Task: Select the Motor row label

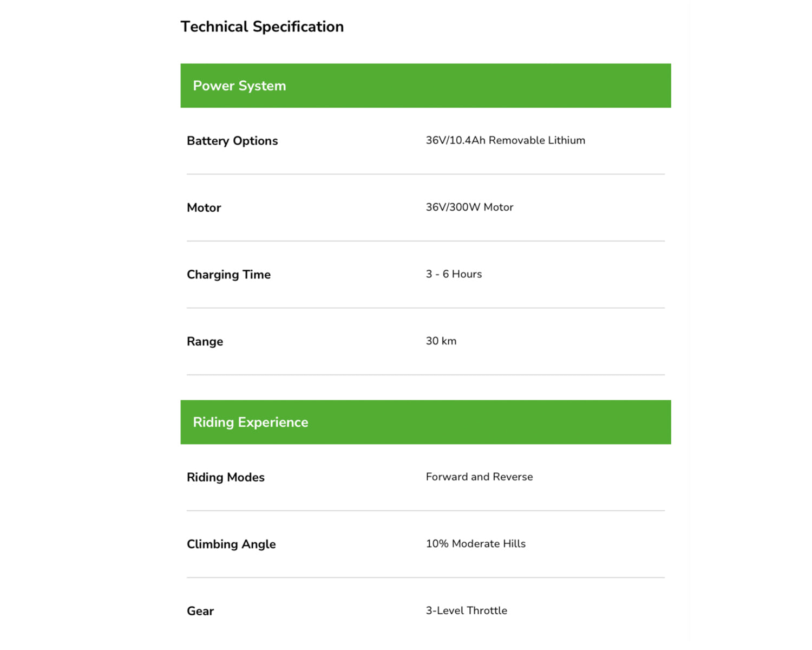Action: [x=204, y=207]
